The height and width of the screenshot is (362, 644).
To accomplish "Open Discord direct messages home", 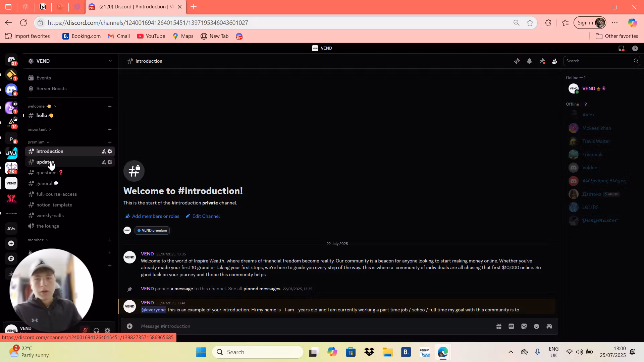I will click(x=11, y=61).
